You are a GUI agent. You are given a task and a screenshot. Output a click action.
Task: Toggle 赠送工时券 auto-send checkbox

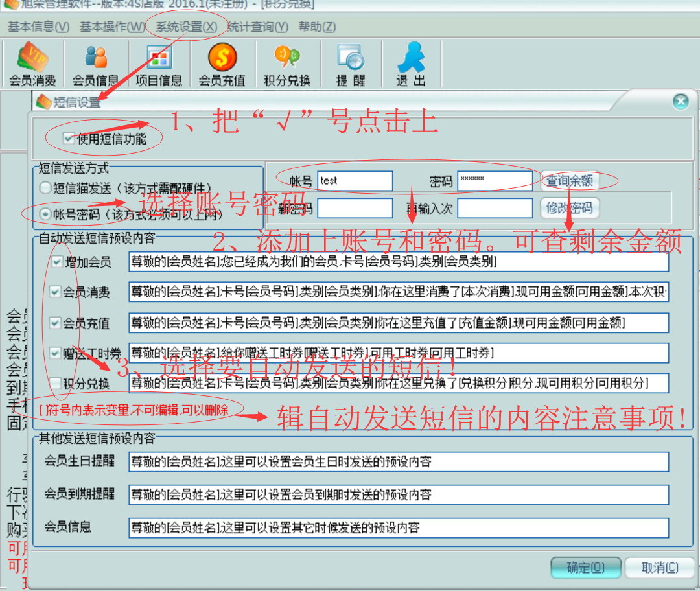coord(55,354)
